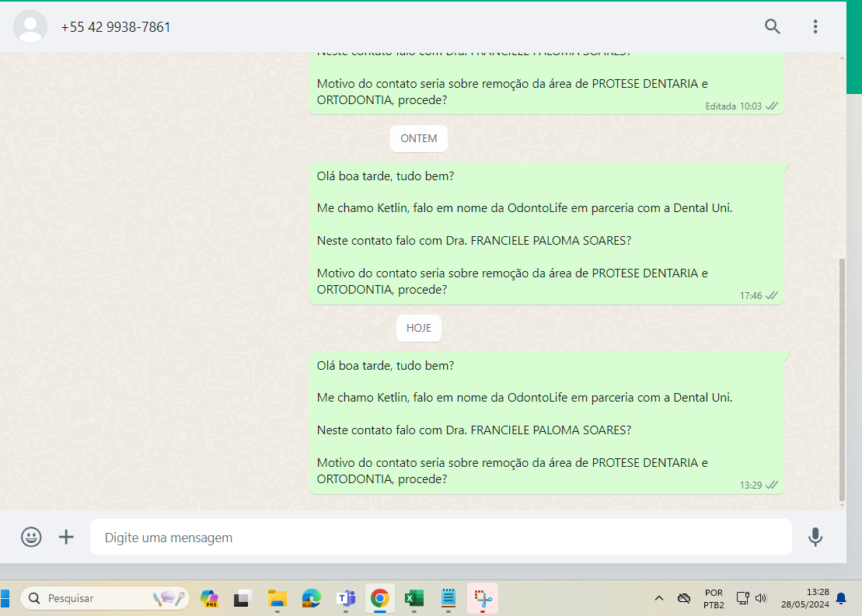Click the taskbar Pesquisar search box
The image size is (862, 616).
point(105,598)
